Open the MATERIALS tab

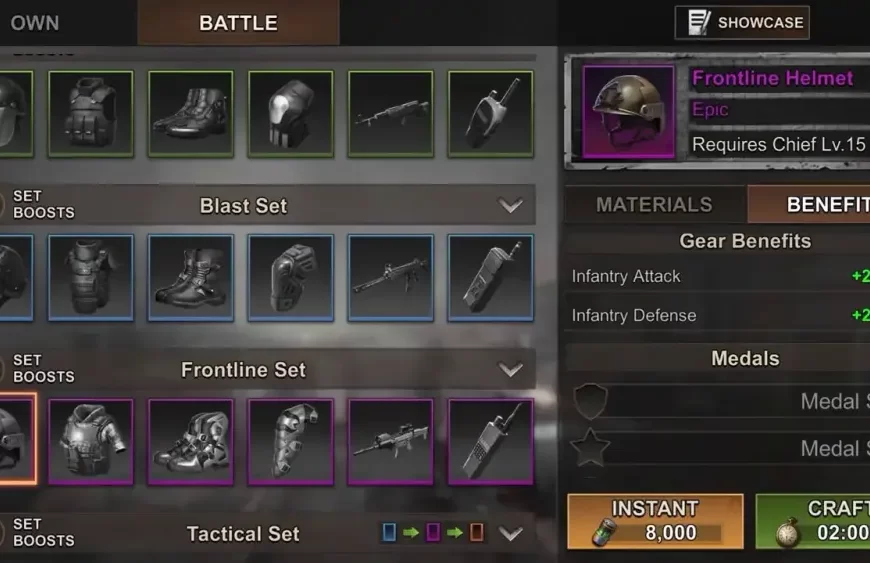[655, 205]
